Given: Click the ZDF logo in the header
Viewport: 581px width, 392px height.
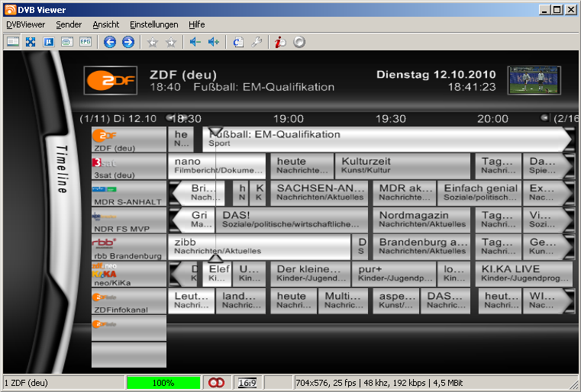Looking at the screenshot, I should click(111, 81).
